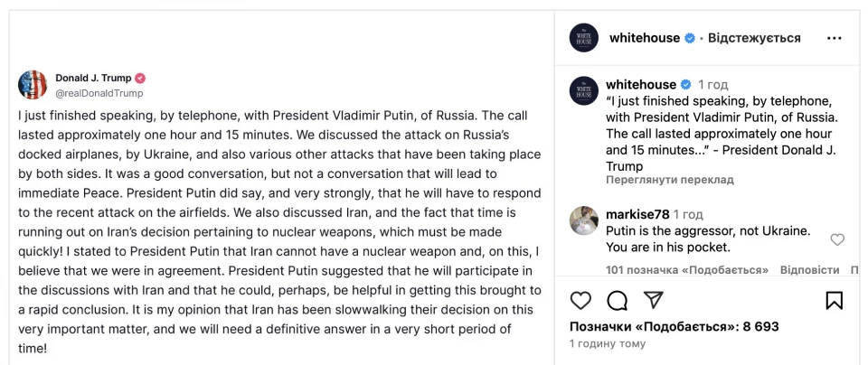This screenshot has height=365, width=868.
Task: Open markise78's profile picture
Action: [x=584, y=220]
